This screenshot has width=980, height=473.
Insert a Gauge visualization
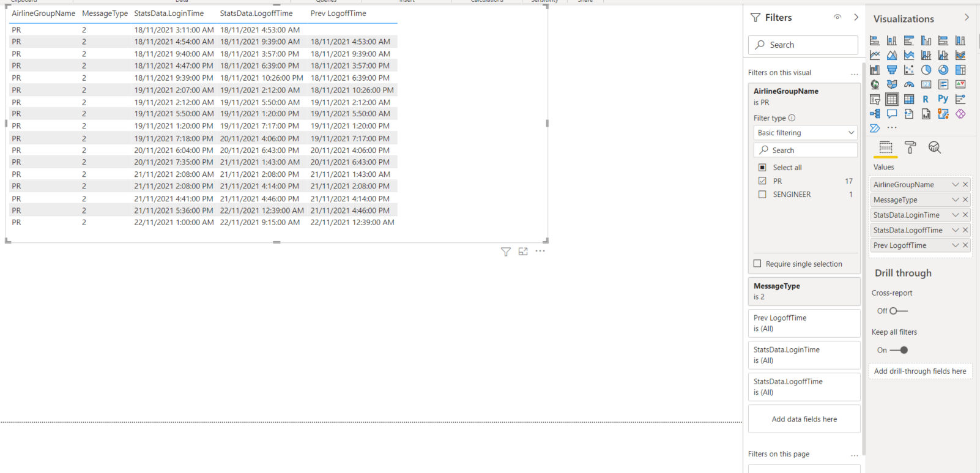[909, 84]
